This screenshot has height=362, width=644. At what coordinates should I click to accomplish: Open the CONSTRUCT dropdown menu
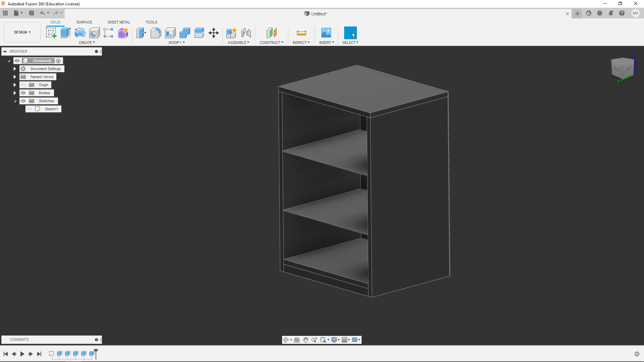271,43
